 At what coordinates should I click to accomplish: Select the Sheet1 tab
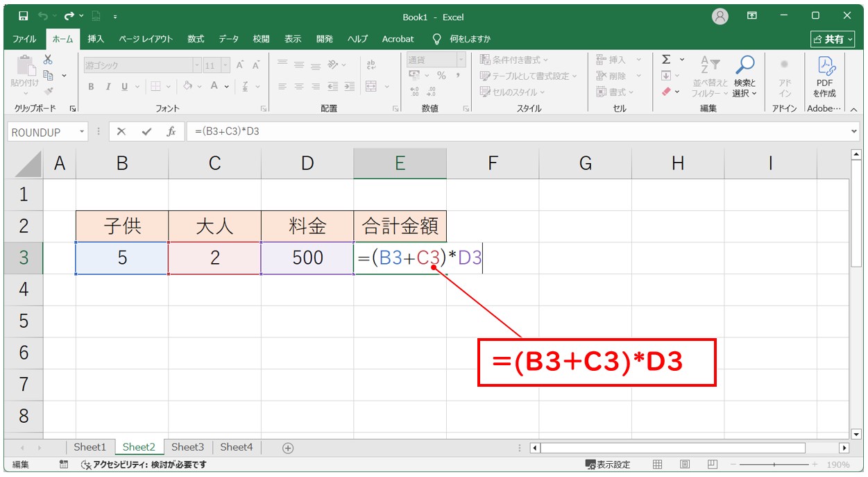(x=90, y=447)
